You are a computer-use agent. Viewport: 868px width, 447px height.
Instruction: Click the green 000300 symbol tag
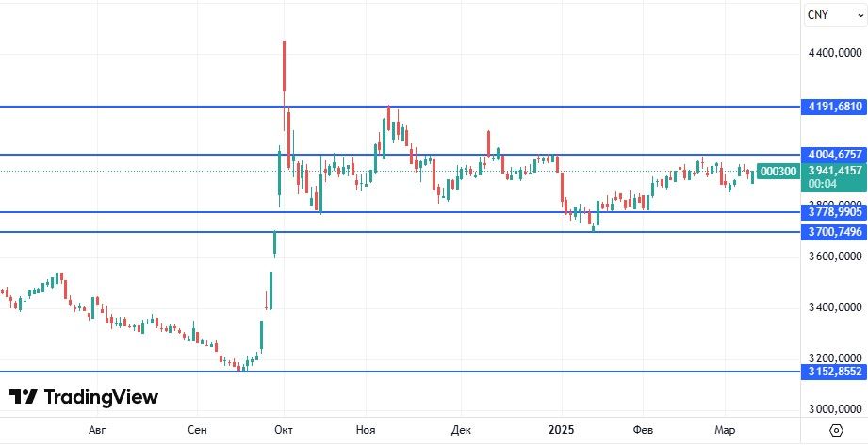[778, 171]
